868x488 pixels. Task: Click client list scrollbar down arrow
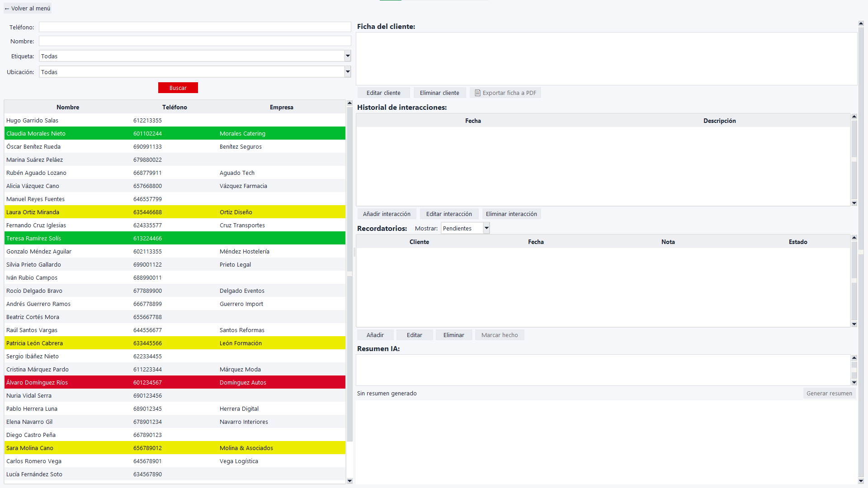pos(349,481)
